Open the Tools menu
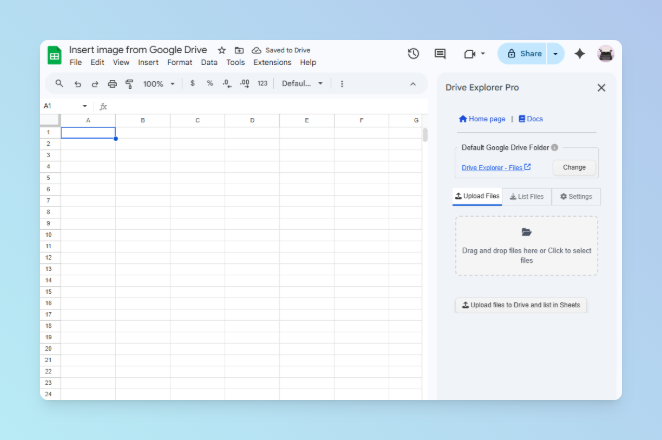 [236, 62]
